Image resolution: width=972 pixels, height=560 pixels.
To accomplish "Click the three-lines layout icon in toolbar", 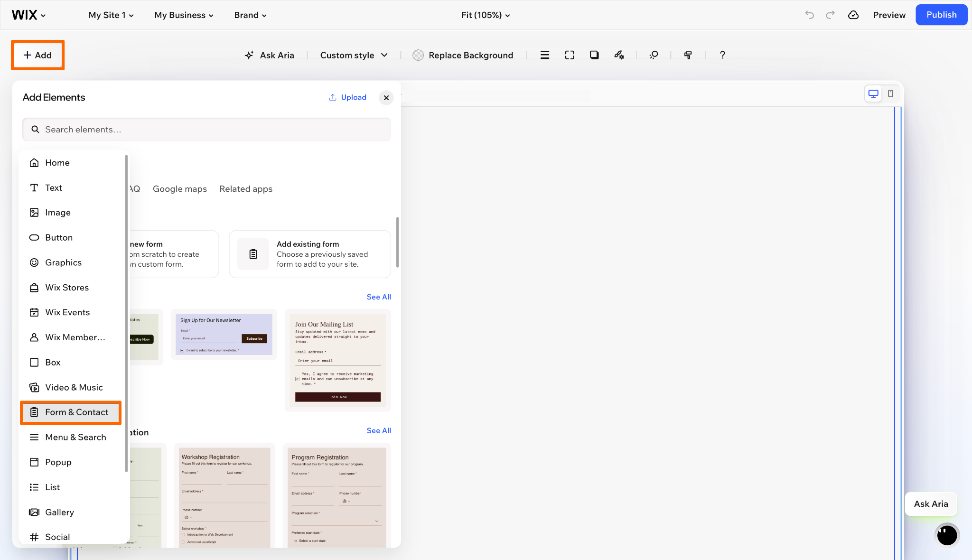I will (x=545, y=55).
